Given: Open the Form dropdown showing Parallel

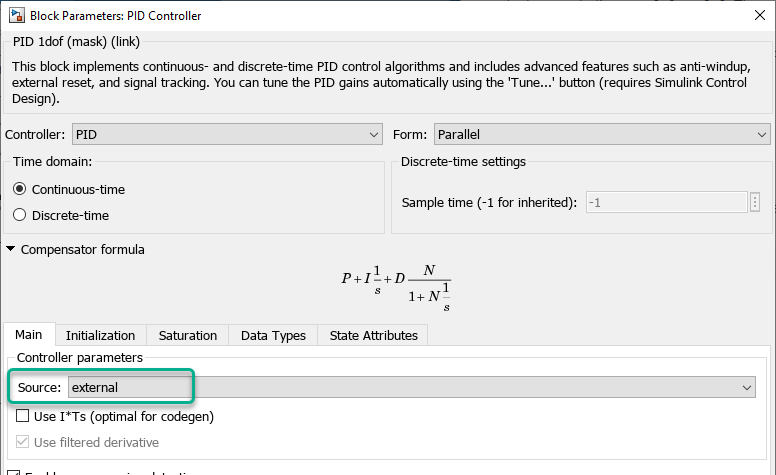Looking at the screenshot, I should point(600,134).
